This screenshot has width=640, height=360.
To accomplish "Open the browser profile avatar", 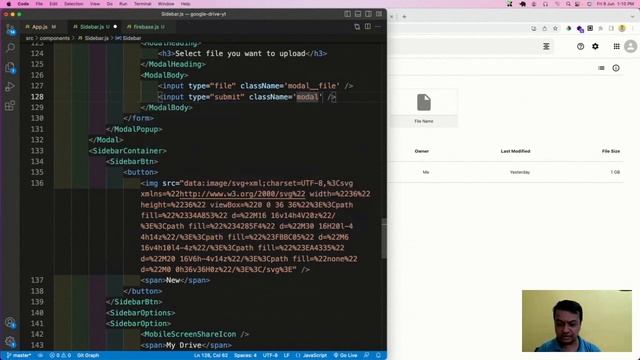I will (622, 29).
